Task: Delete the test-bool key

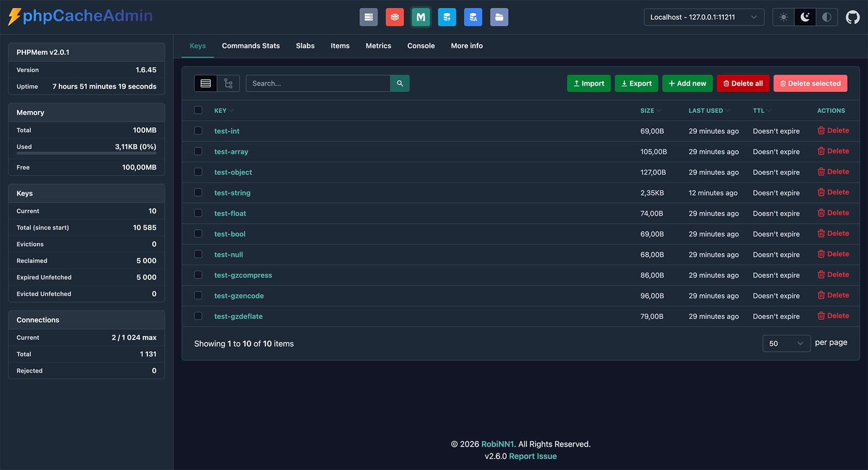Action: 833,234
